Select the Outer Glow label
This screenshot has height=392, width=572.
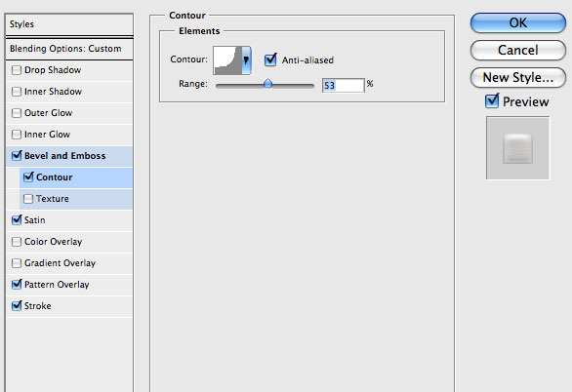coord(48,113)
